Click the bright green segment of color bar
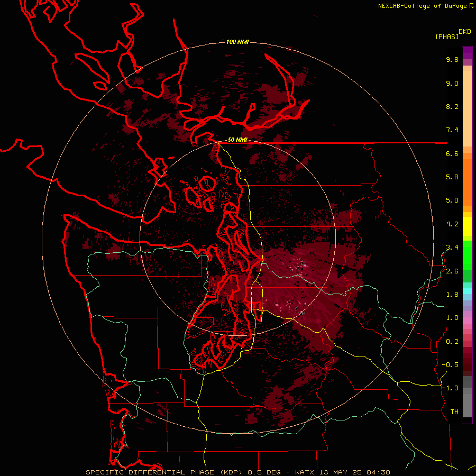This screenshot has height=476, width=476. click(467, 257)
